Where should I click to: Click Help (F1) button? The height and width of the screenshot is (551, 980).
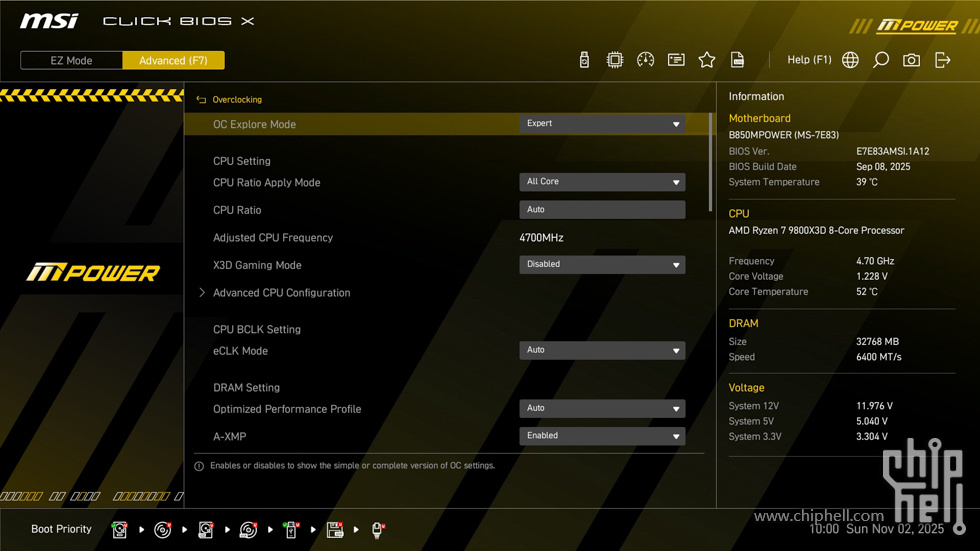pyautogui.click(x=809, y=60)
